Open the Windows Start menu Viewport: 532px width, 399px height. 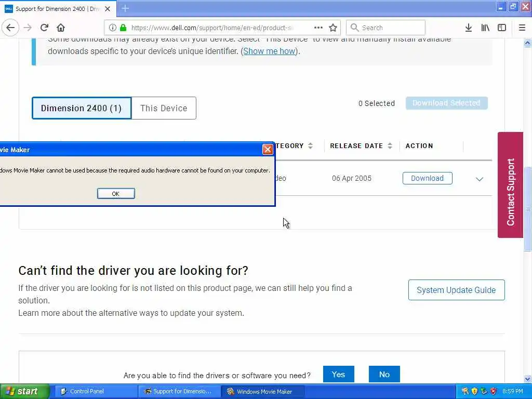coord(24,391)
